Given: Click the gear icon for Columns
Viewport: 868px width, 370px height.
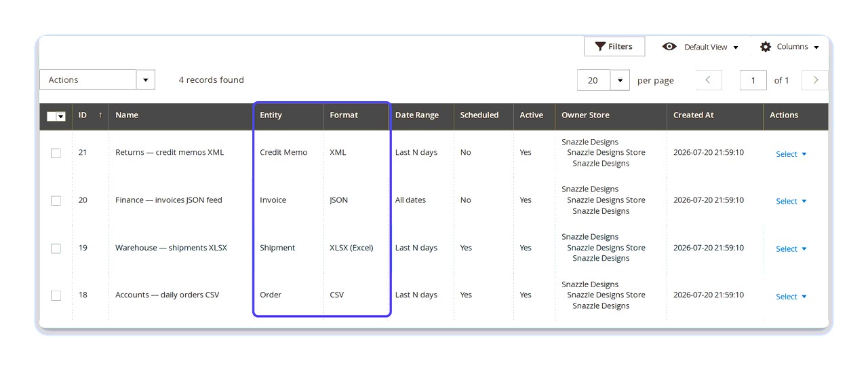Looking at the screenshot, I should 766,47.
